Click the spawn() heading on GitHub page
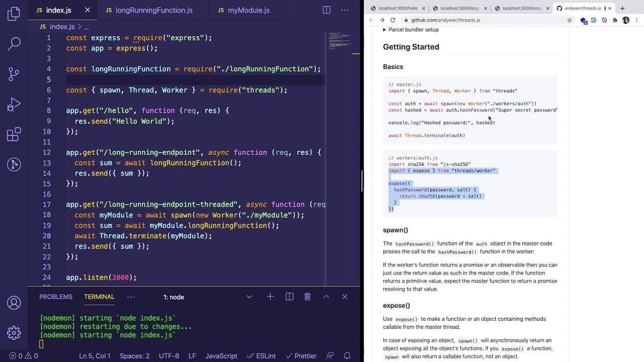This screenshot has width=644, height=362. pyautogui.click(x=395, y=230)
